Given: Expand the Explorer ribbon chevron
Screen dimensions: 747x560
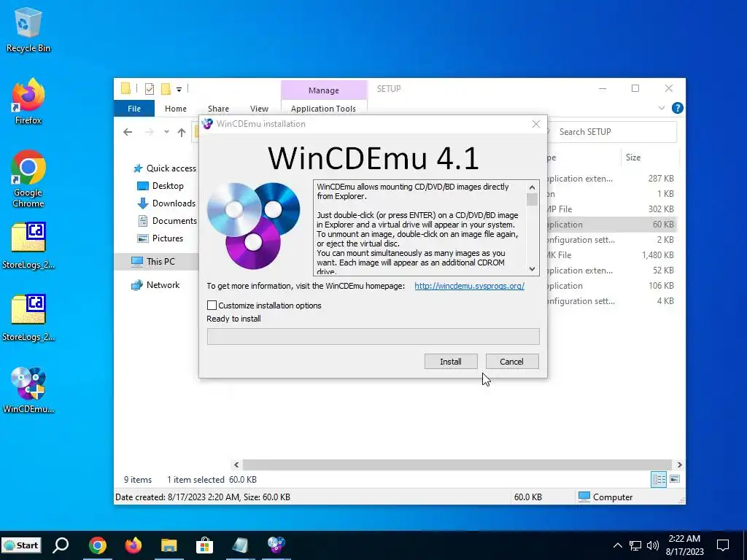Looking at the screenshot, I should (661, 108).
